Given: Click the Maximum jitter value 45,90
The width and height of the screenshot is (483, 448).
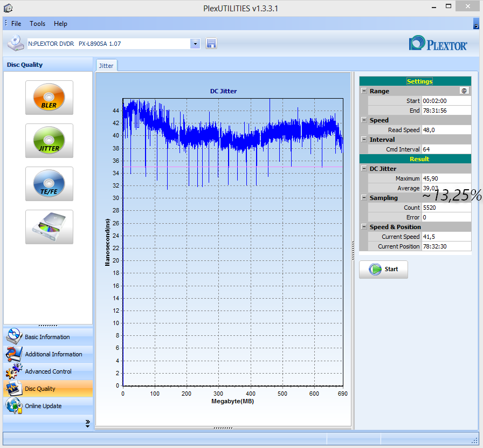Looking at the screenshot, I should click(x=446, y=178).
